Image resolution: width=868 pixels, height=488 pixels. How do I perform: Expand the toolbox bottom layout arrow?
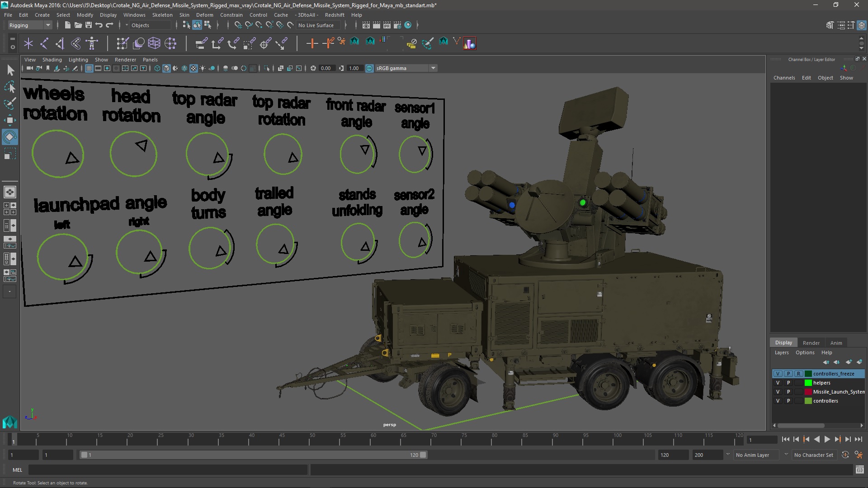click(x=9, y=292)
